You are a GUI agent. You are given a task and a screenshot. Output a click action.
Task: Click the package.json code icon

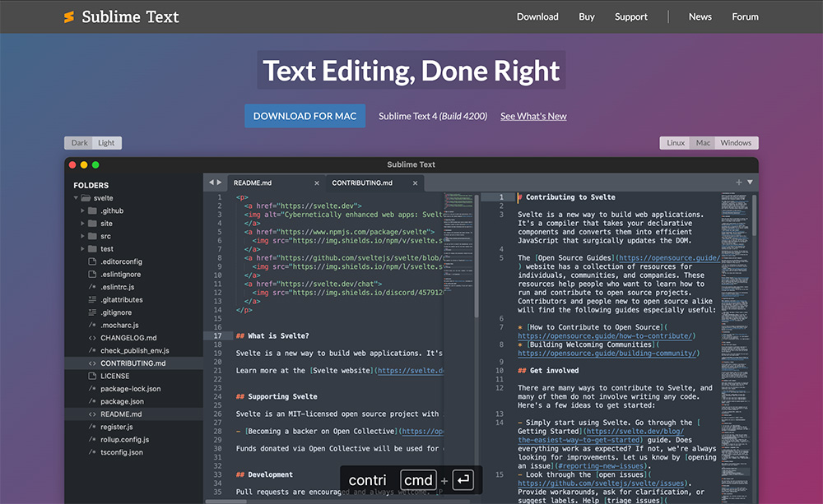pos(92,401)
